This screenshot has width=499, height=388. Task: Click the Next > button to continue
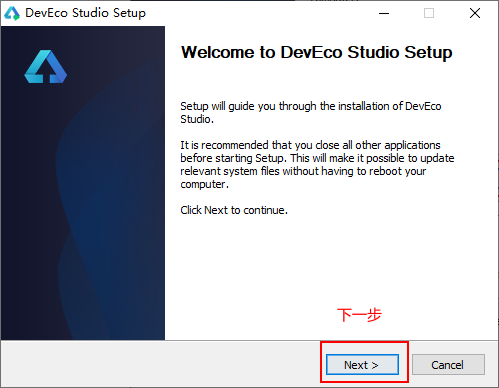point(362,365)
